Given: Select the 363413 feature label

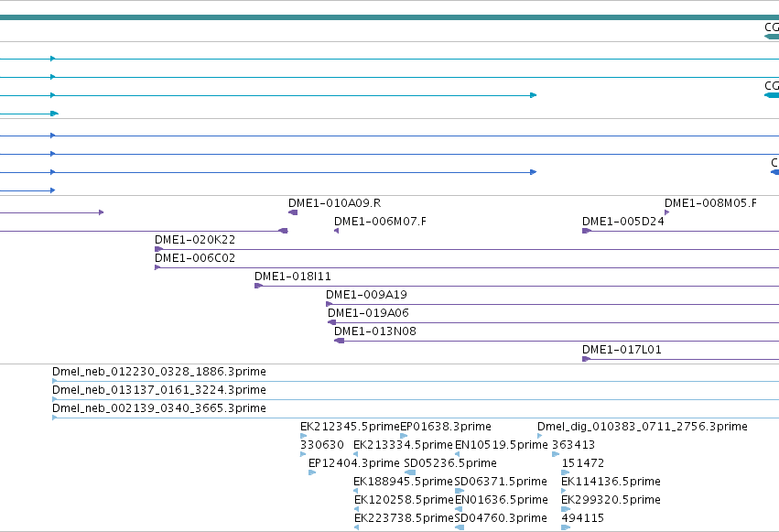Looking at the screenshot, I should pos(573,446).
